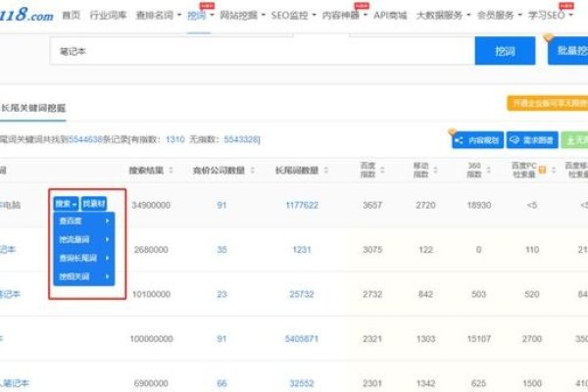Screen dimensions: 588x392
Task: Sort by 移动指数 column arrows
Action: [436, 171]
